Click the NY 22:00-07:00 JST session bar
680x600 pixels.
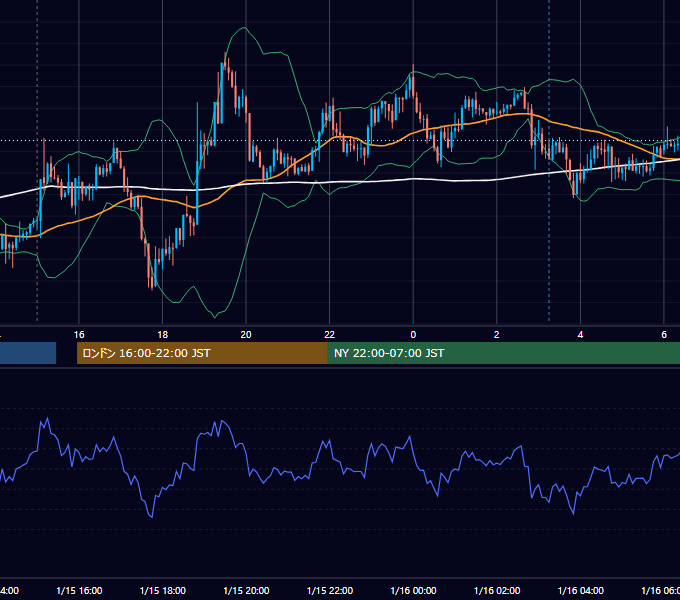point(503,353)
